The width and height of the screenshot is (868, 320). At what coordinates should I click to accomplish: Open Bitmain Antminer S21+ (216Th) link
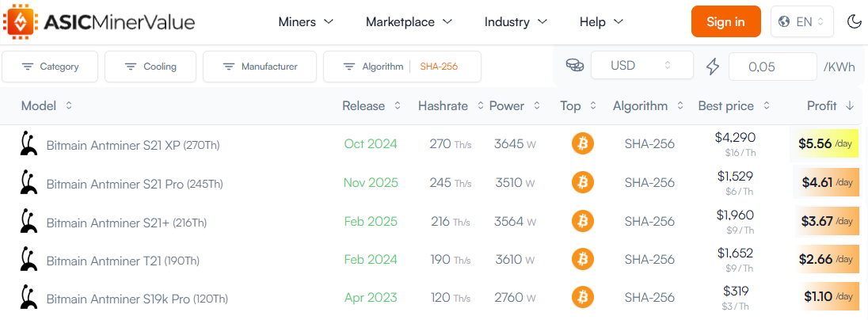pyautogui.click(x=126, y=223)
